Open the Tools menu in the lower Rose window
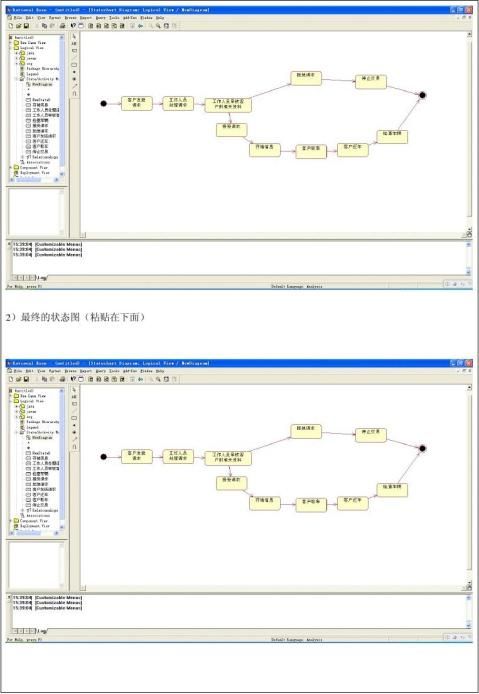 (x=114, y=371)
